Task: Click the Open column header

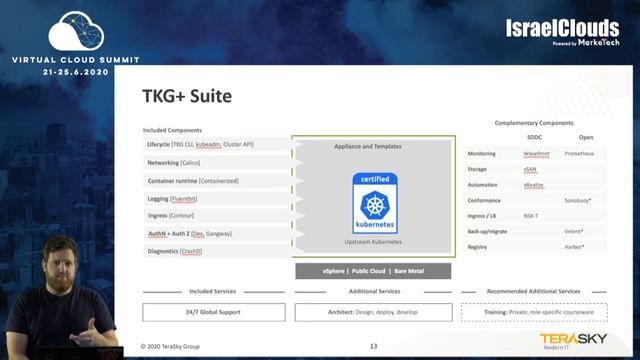Action: click(586, 137)
